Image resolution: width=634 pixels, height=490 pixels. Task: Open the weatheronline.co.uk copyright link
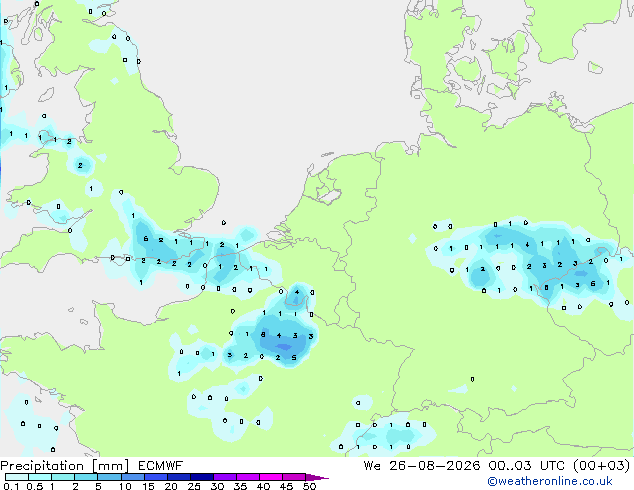550,481
